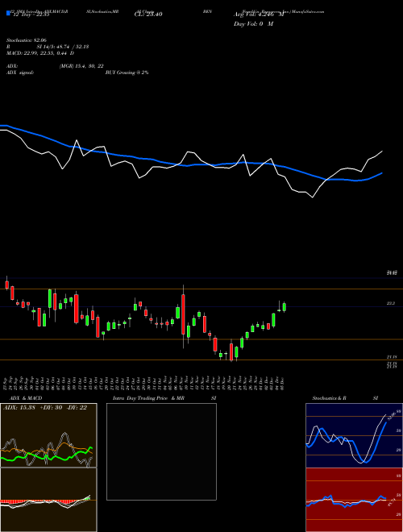Click the empty intraday trading price panel
This screenshot has height=532, width=403.
coord(161,451)
